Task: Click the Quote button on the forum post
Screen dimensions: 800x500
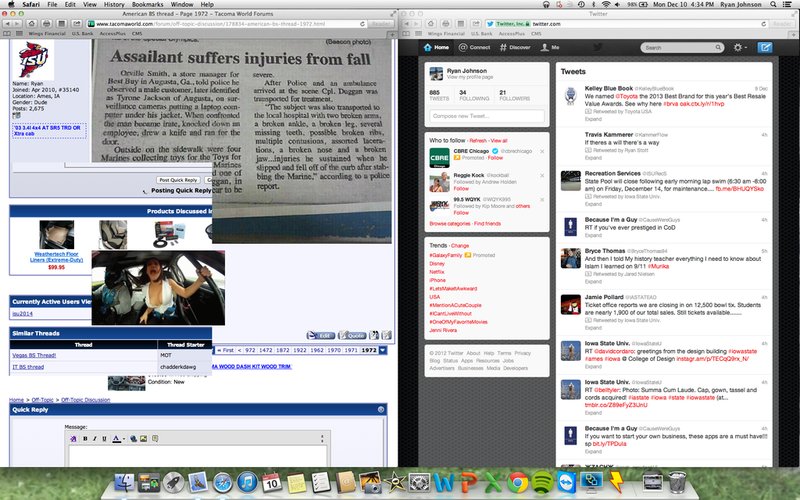Action: pos(352,335)
